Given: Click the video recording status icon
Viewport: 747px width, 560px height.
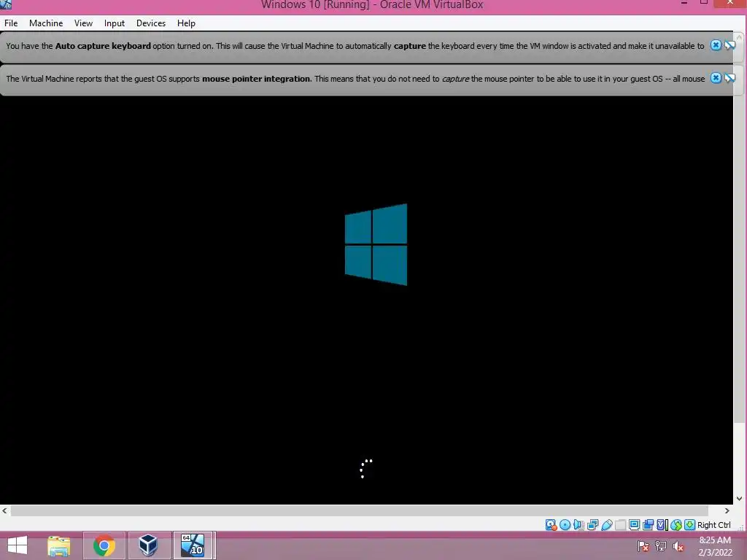Looking at the screenshot, I should point(648,525).
